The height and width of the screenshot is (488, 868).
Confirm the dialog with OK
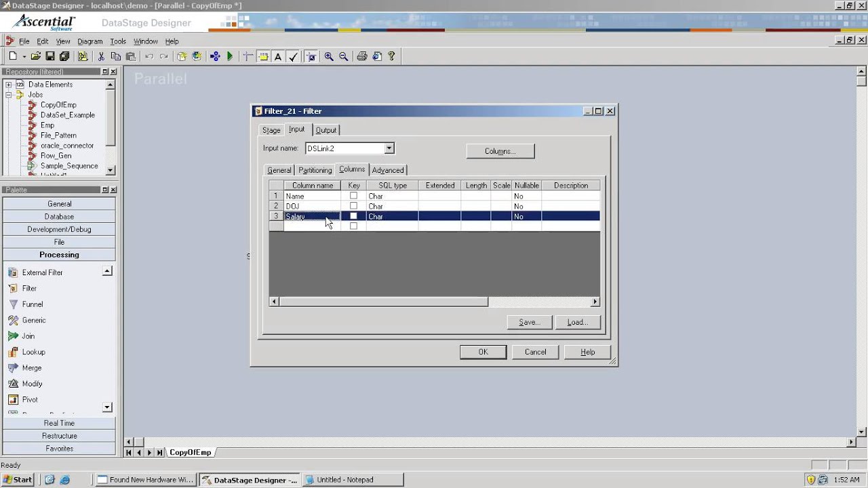483,352
